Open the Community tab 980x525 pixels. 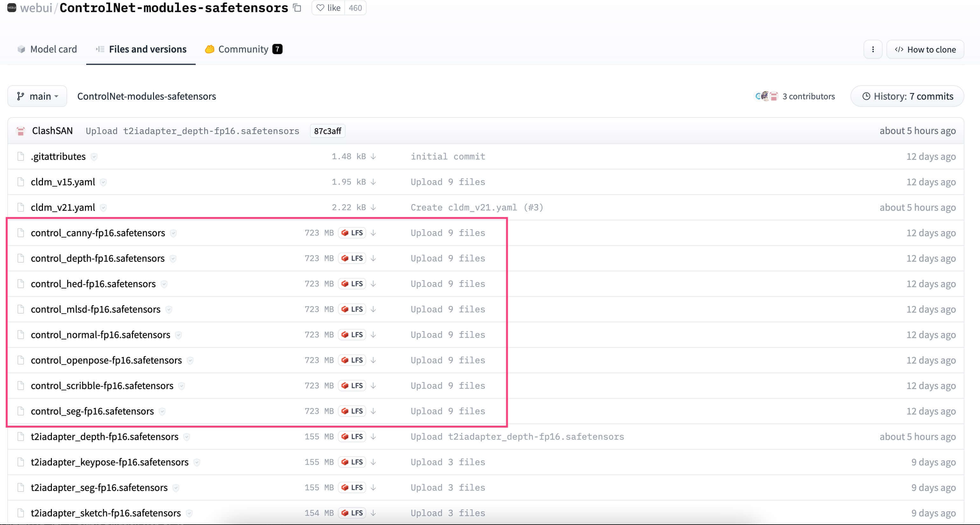243,49
